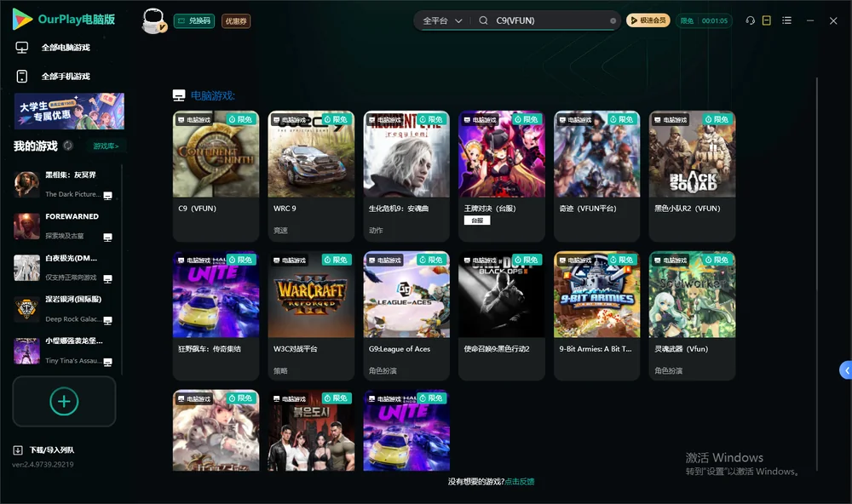Open the list menu icon in title bar
852x504 pixels.
click(786, 20)
